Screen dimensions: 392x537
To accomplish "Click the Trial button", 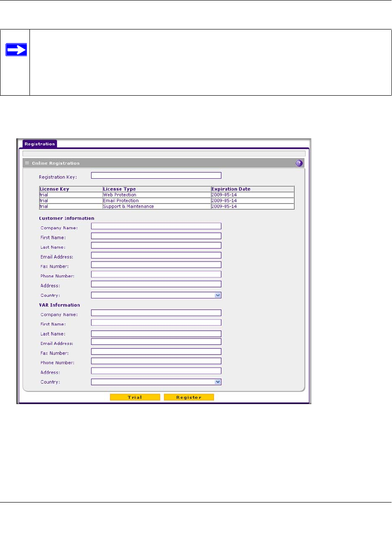I will point(135,397).
